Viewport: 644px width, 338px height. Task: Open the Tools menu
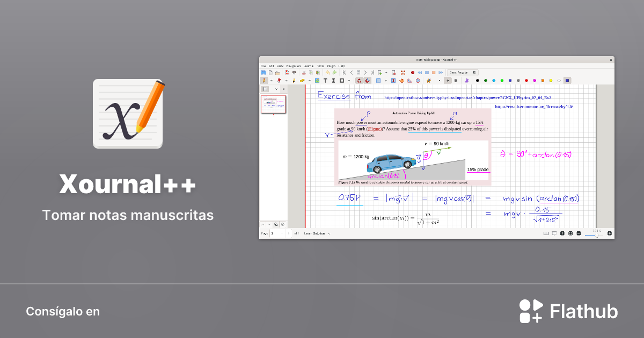coord(320,65)
